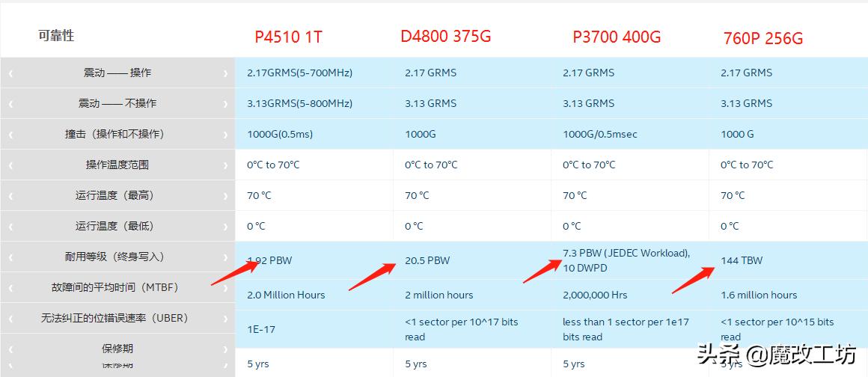Expand right chevron on 无法纠正的位错误速率(UBER) row
This screenshot has height=377, width=868.
click(224, 319)
